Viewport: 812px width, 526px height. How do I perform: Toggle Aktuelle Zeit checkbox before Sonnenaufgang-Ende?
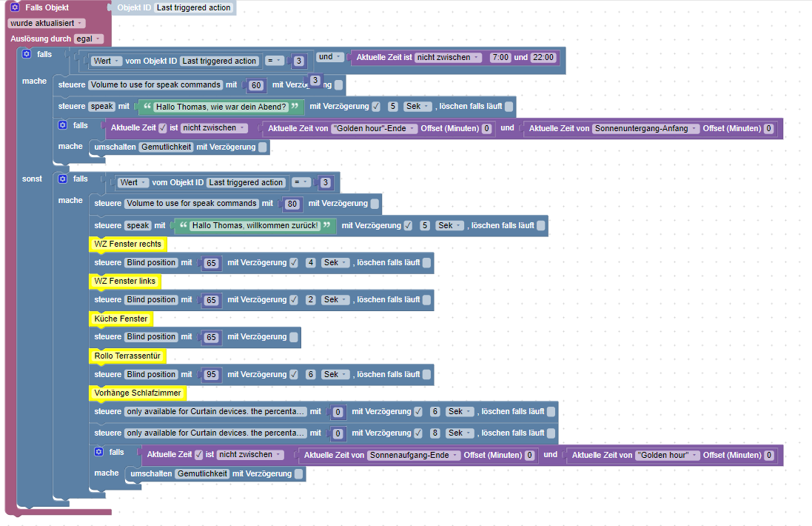(199, 454)
